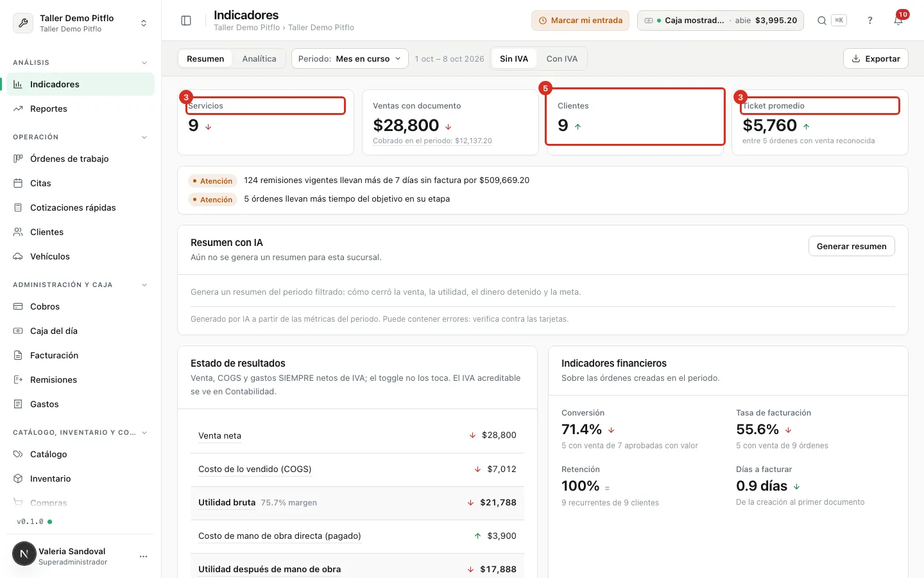Screen dimensions: 924x578
Task: Click Marcar mi entrada button
Action: click(x=580, y=21)
